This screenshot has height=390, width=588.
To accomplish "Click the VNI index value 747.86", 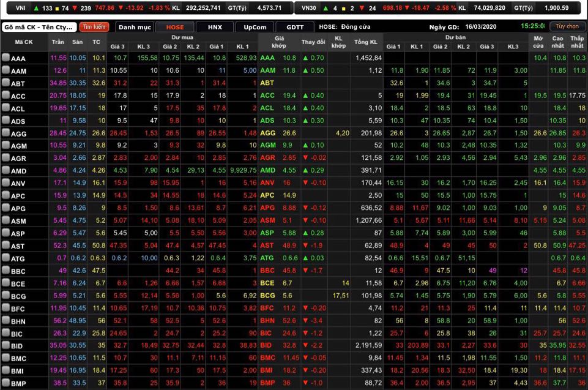I will (105, 8).
